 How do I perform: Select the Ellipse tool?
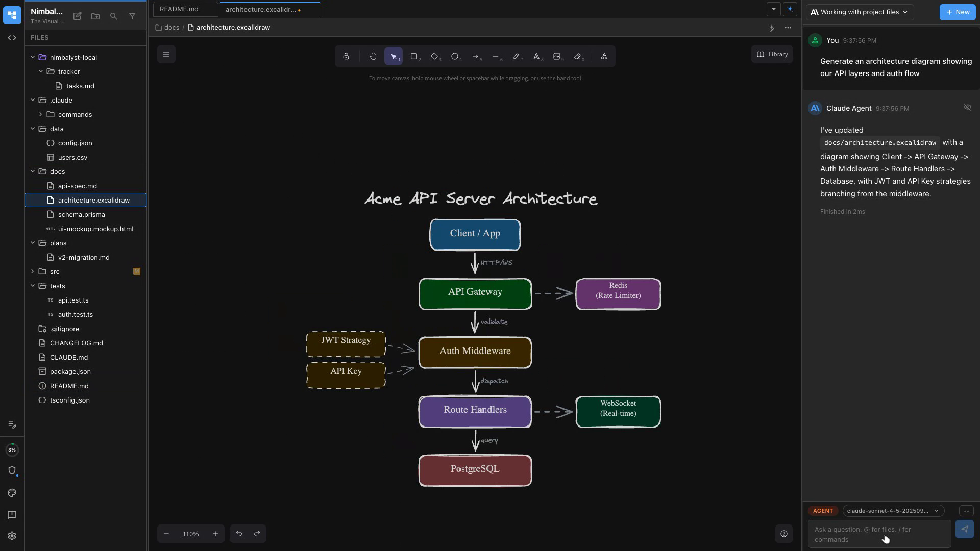pyautogui.click(x=455, y=56)
